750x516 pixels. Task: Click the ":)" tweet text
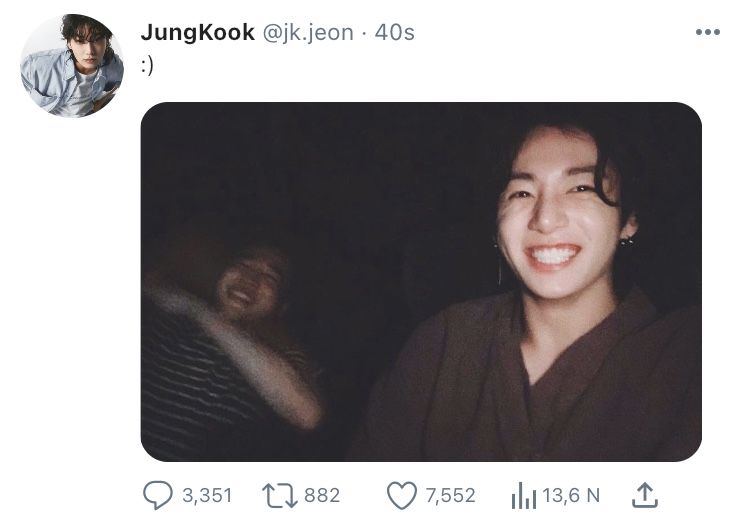point(147,66)
